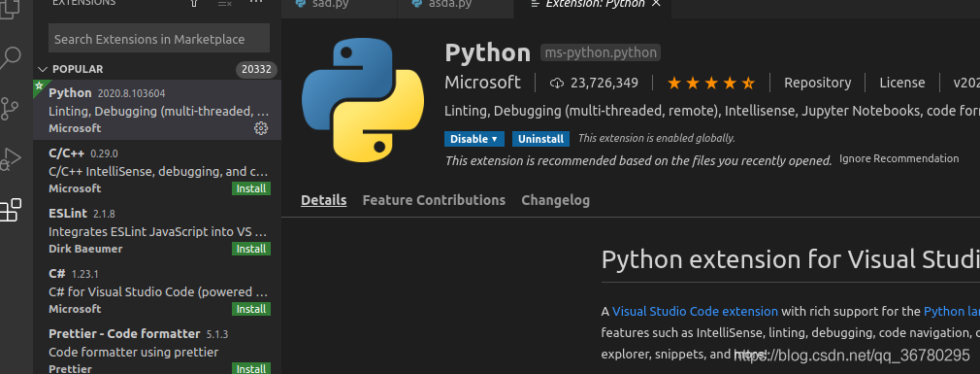The width and height of the screenshot is (980, 374).
Task: Click the large Python logo image
Action: point(363,100)
